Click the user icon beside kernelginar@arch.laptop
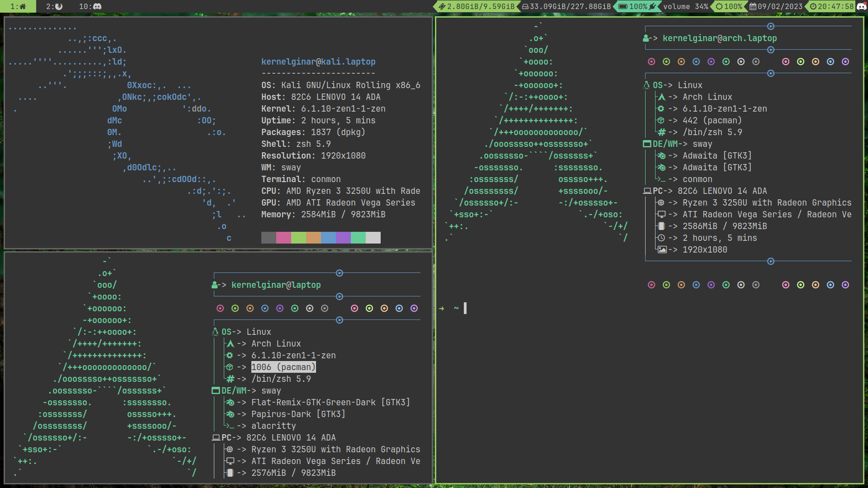Image resolution: width=868 pixels, height=488 pixels. pyautogui.click(x=646, y=38)
